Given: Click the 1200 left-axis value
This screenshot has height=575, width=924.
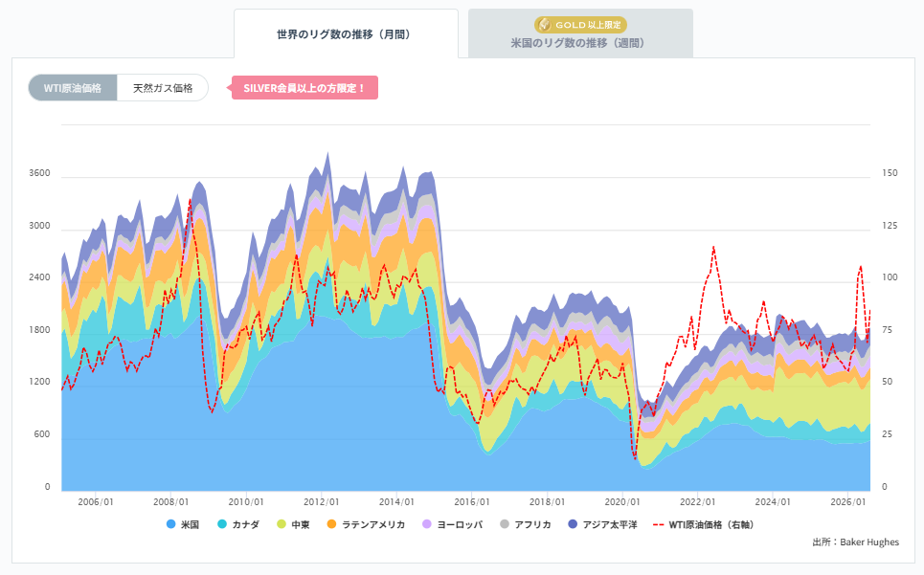Looking at the screenshot, I should pyautogui.click(x=39, y=382).
